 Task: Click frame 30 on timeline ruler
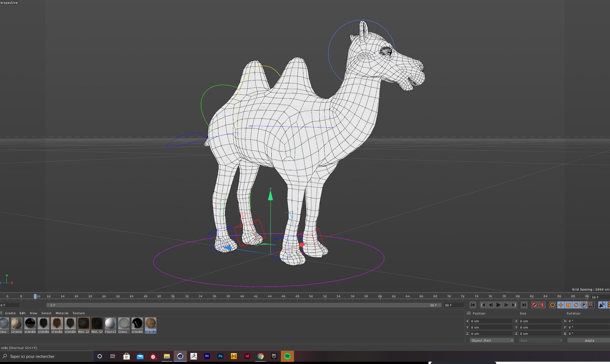coord(173,296)
